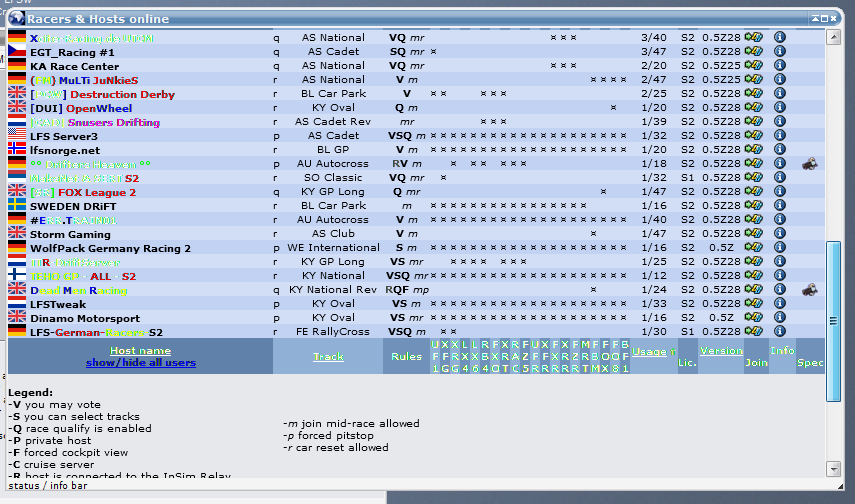Click the Info column header
The height and width of the screenshot is (504, 855).
point(782,351)
